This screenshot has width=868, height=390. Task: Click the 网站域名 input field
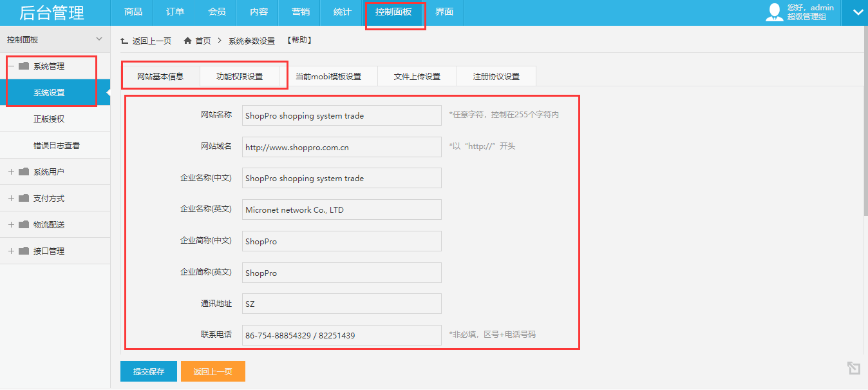pyautogui.click(x=342, y=147)
